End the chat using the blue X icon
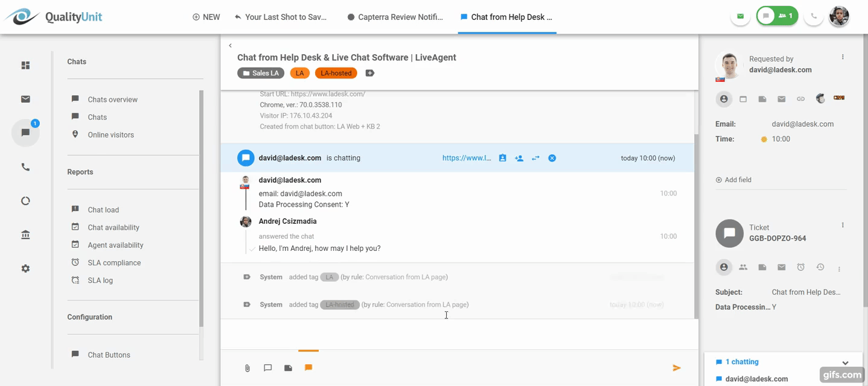The image size is (868, 386). point(552,157)
